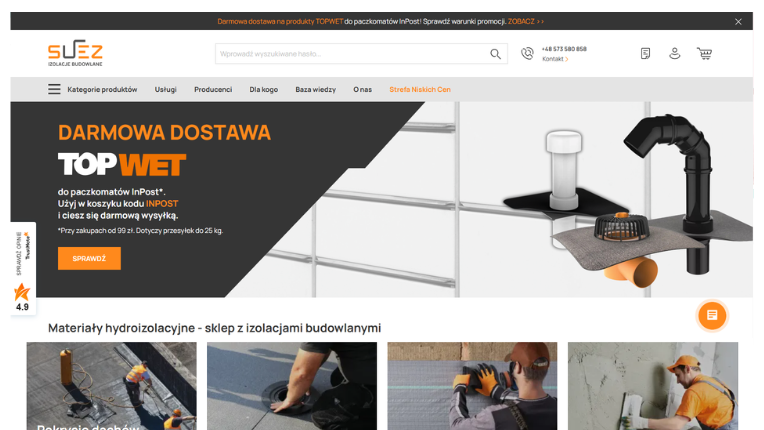This screenshot has width=764, height=430.
Task: Click the Kontakt link
Action: pos(555,59)
